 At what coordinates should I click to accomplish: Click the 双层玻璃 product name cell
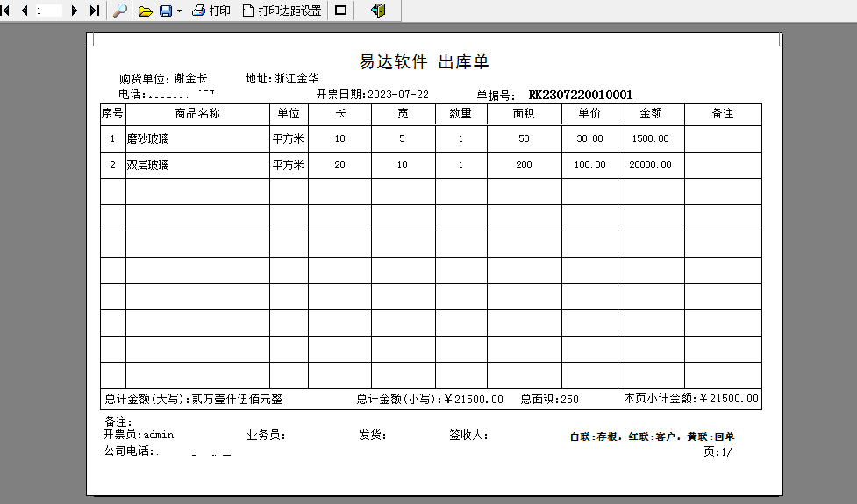197,165
